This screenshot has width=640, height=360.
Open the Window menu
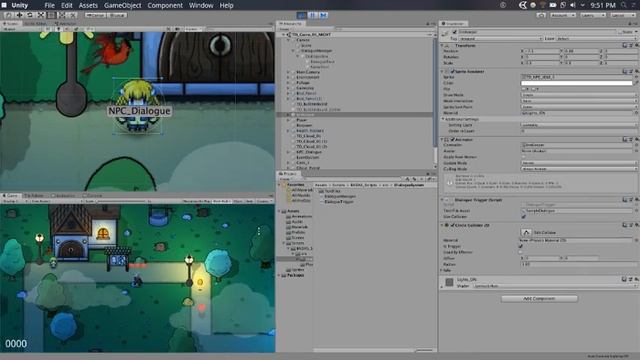coord(201,5)
